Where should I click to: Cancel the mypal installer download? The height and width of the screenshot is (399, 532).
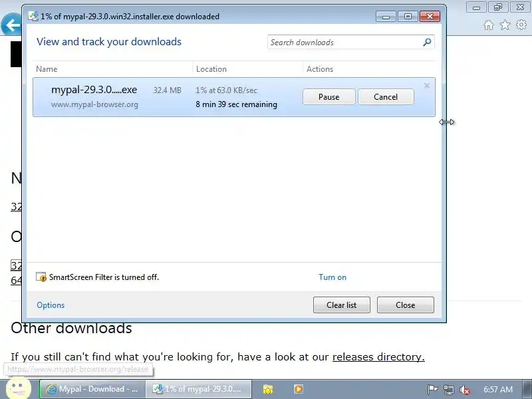[386, 97]
